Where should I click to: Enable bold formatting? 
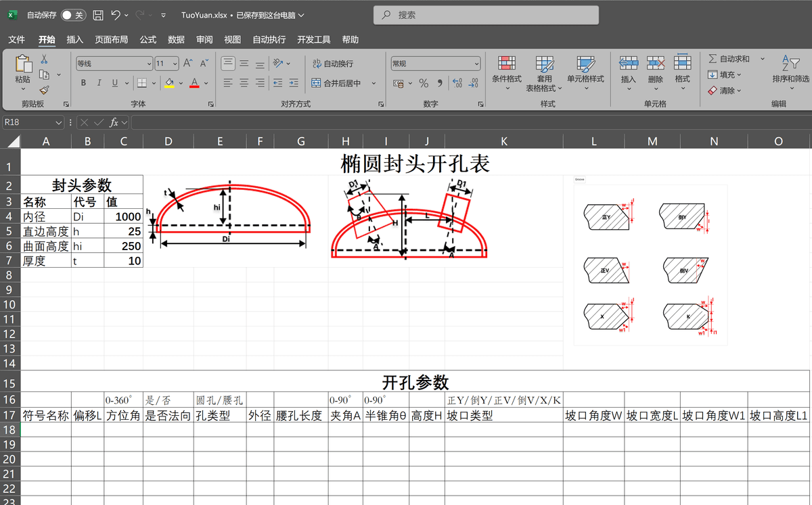coord(83,82)
